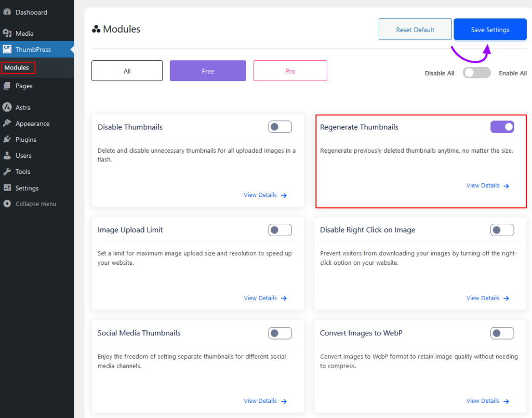Open View Details for Convert Images to WebP

487,401
